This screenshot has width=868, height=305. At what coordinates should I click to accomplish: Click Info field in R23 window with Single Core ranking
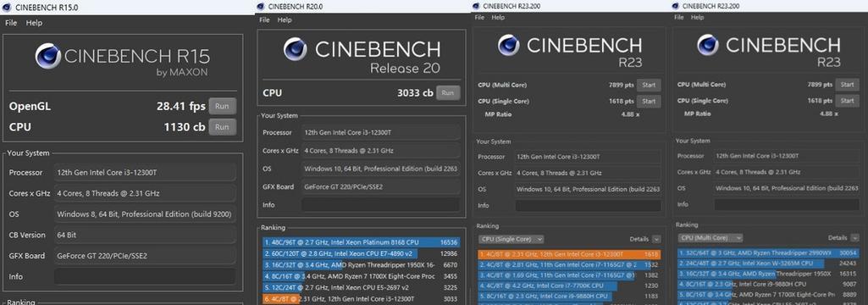588,205
